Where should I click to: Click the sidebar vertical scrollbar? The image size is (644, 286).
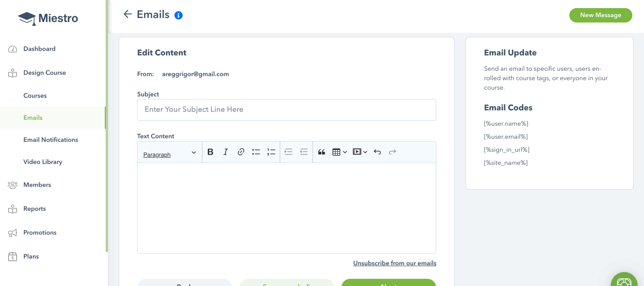(107, 126)
